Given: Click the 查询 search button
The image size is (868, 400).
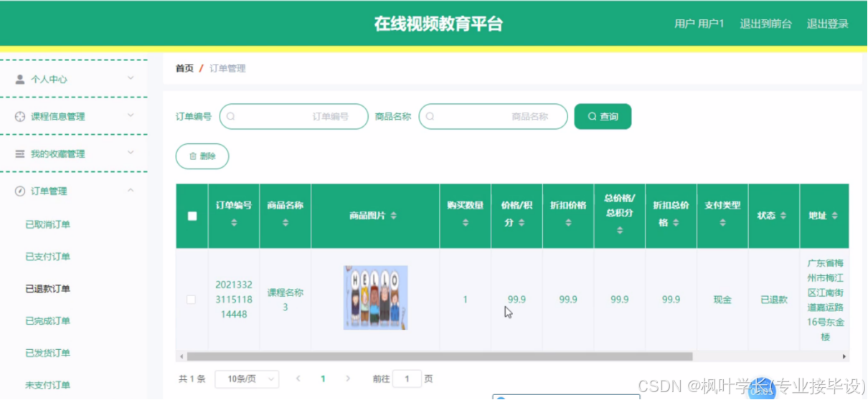Looking at the screenshot, I should pyautogui.click(x=603, y=116).
